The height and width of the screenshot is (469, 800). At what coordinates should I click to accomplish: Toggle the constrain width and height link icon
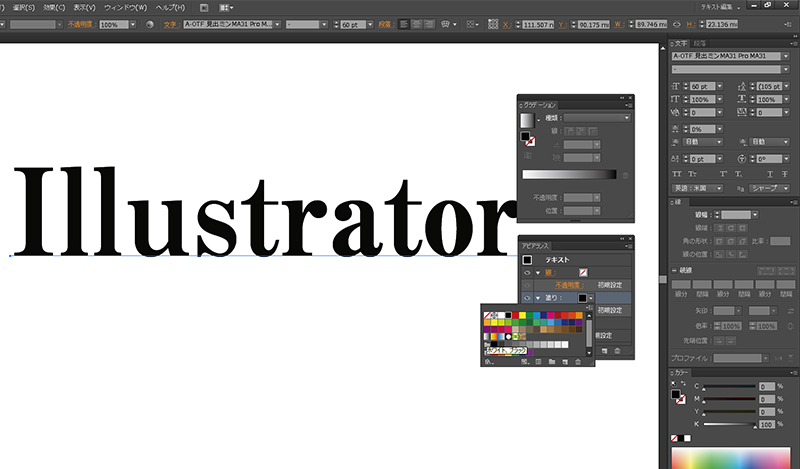677,24
